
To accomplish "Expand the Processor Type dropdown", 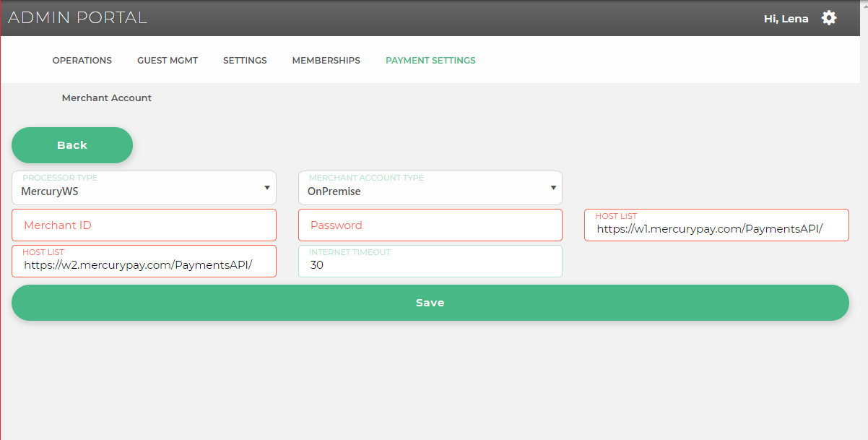I will [144, 188].
